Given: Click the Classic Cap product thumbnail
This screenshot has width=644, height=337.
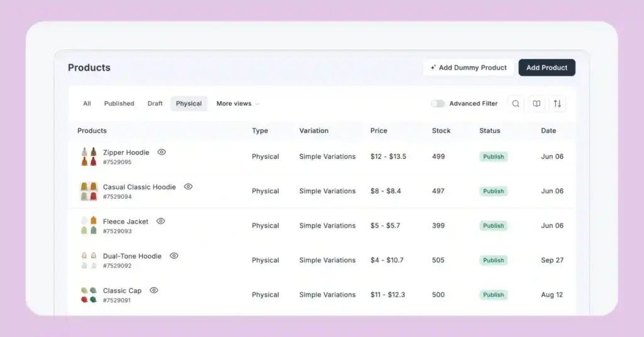Looking at the screenshot, I should point(89,295).
